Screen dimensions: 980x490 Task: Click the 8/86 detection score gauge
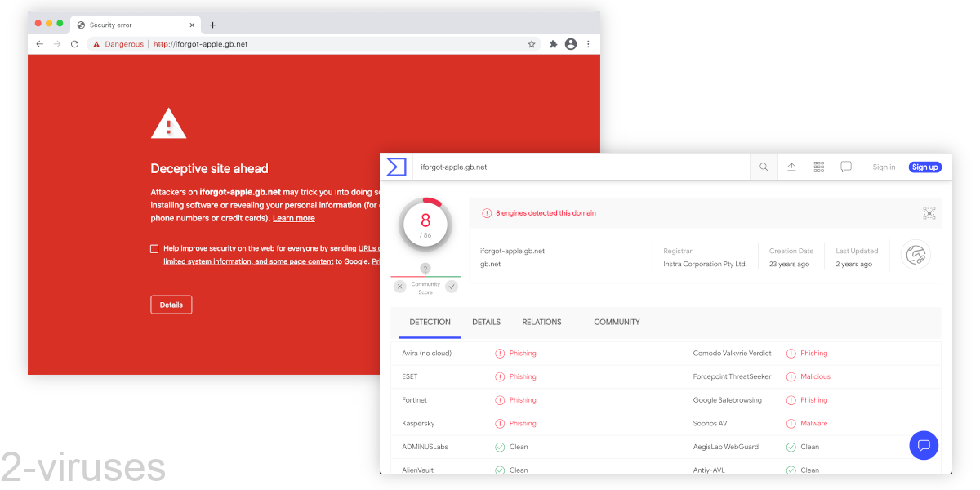coord(425,222)
